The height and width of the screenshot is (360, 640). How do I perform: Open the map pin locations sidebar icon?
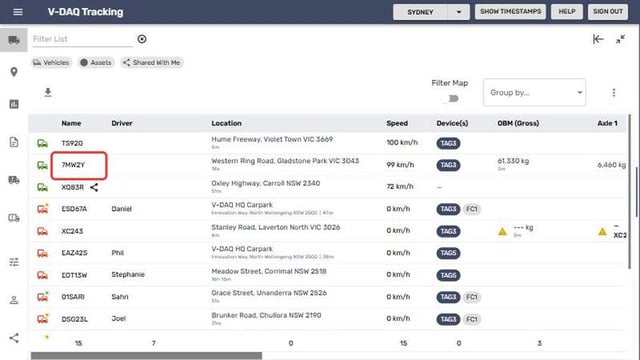tap(14, 72)
